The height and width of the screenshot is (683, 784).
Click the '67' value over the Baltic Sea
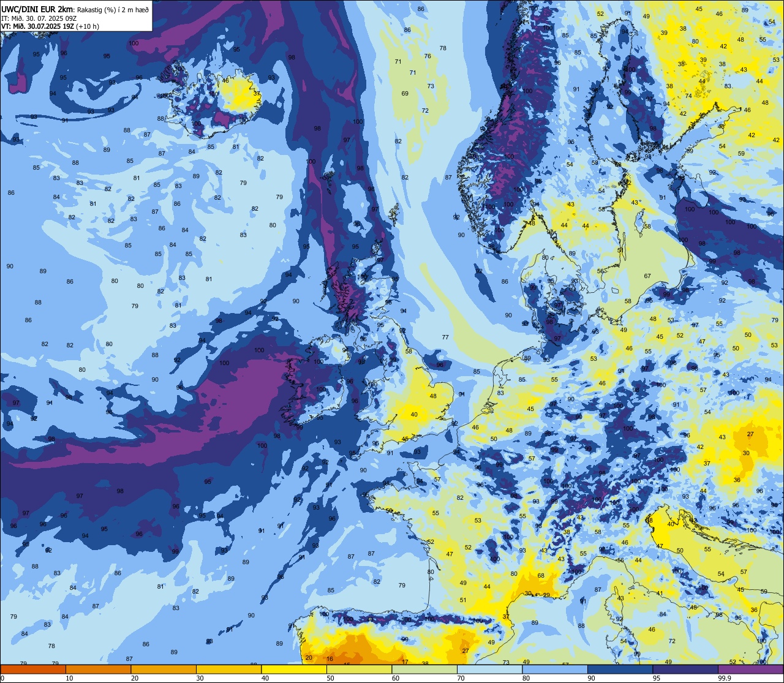(x=647, y=276)
